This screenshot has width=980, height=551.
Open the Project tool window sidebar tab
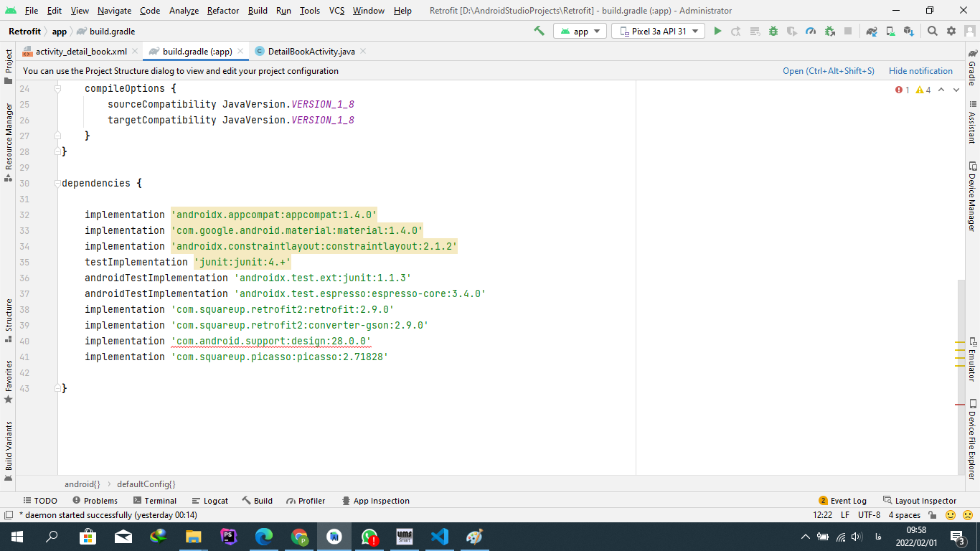(9, 66)
